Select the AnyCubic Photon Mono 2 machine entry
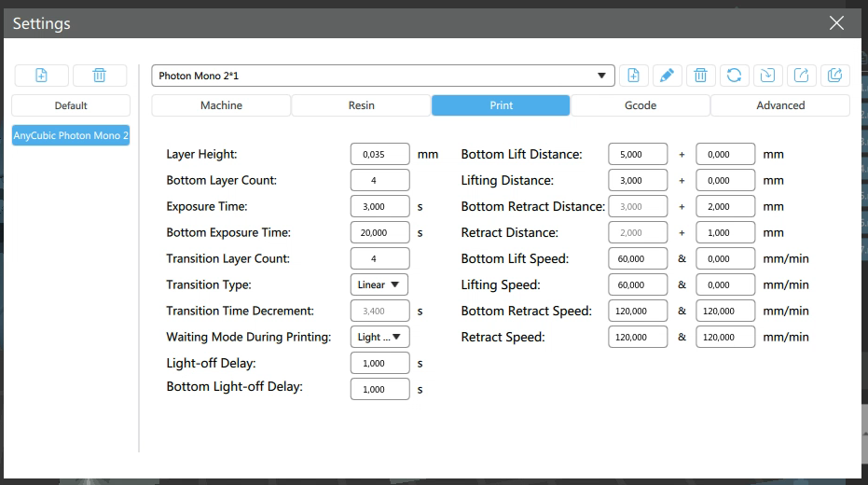 point(71,135)
